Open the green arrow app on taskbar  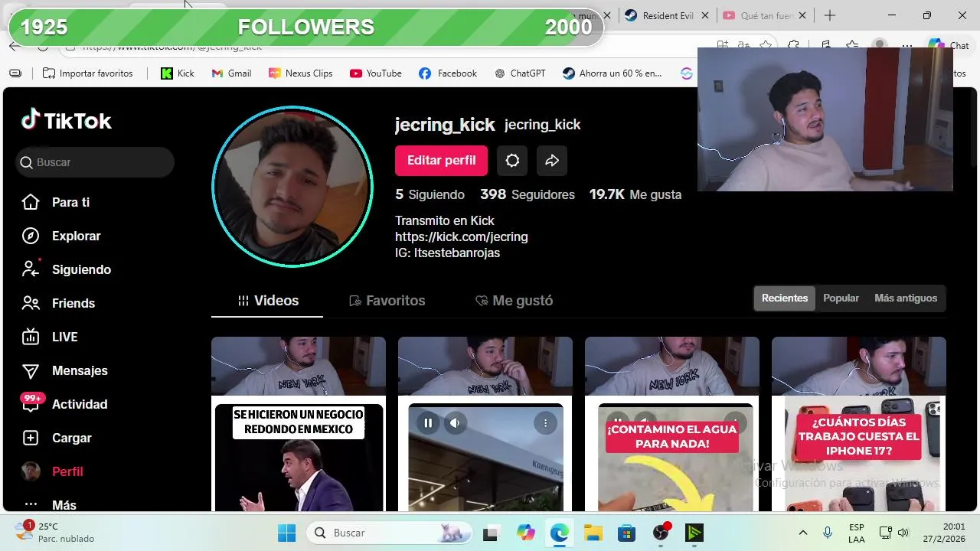point(694,533)
